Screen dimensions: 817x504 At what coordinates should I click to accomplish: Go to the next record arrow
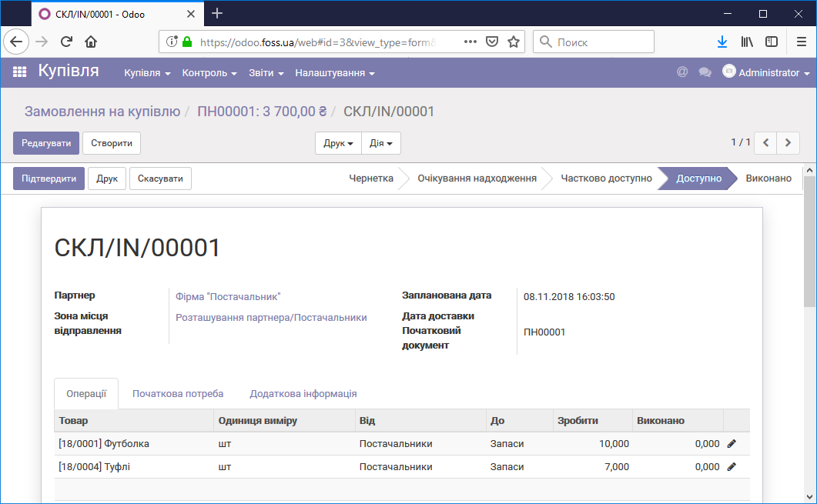[788, 142]
